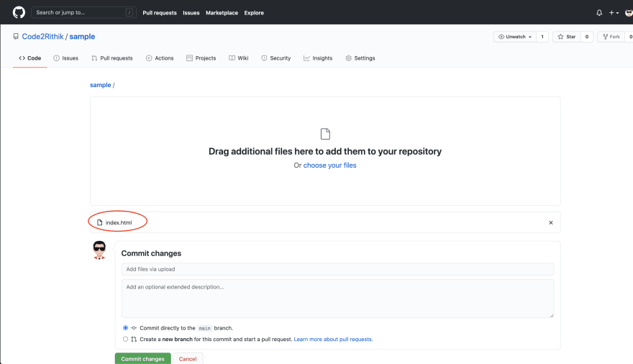The width and height of the screenshot is (633, 364).
Task: Click the index.html file name
Action: [119, 223]
